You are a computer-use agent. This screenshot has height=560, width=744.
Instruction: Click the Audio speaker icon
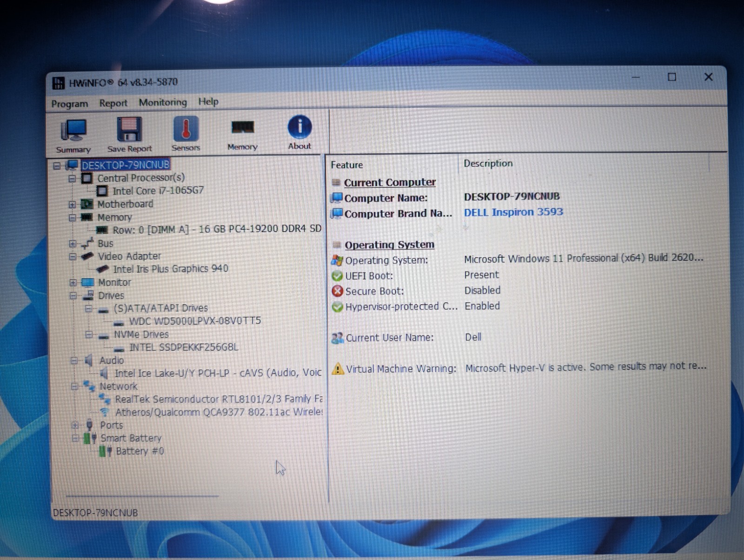pyautogui.click(x=89, y=360)
